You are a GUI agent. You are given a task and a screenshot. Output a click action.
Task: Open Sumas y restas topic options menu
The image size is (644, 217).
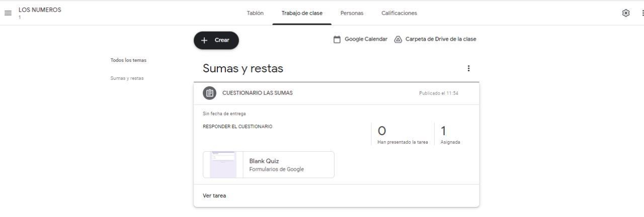coord(469,68)
